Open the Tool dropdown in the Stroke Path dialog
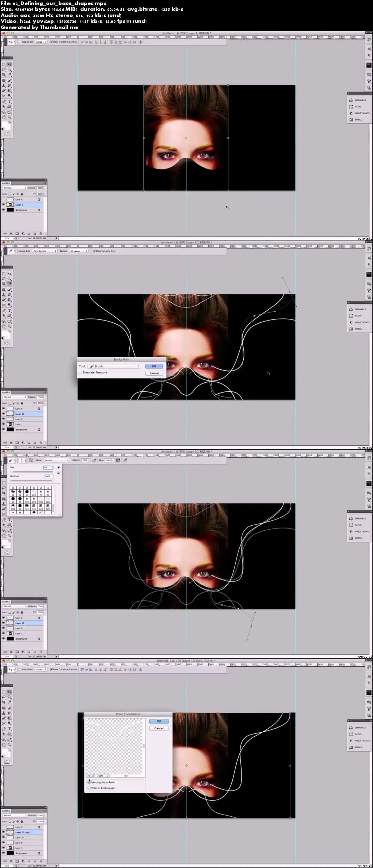Screen dimensions: 373x868 [x=114, y=366]
